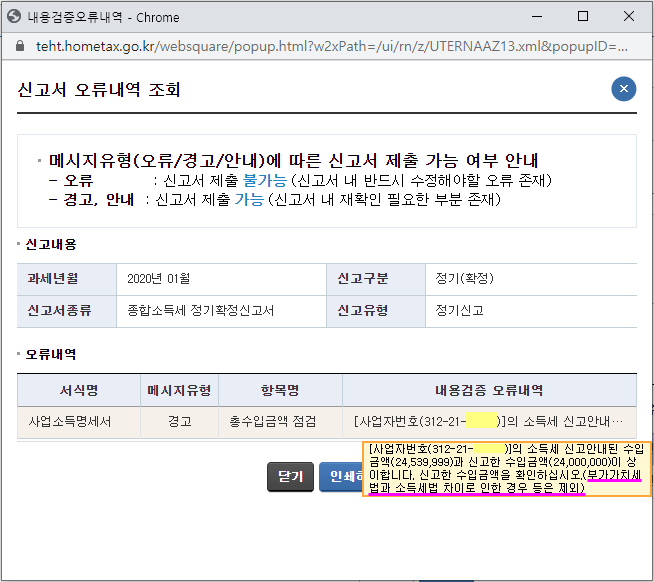
Task: Click the 내용검증 오류내역 column header
Action: 489,391
